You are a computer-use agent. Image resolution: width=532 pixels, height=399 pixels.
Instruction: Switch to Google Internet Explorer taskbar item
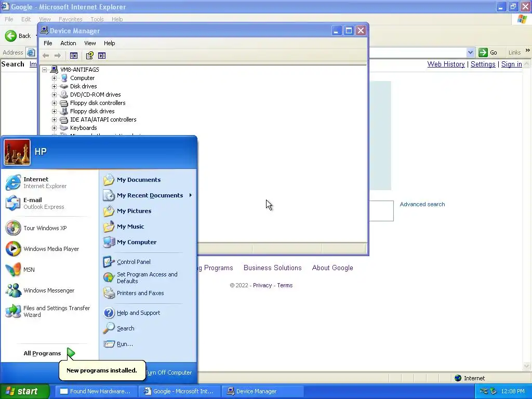(179, 391)
